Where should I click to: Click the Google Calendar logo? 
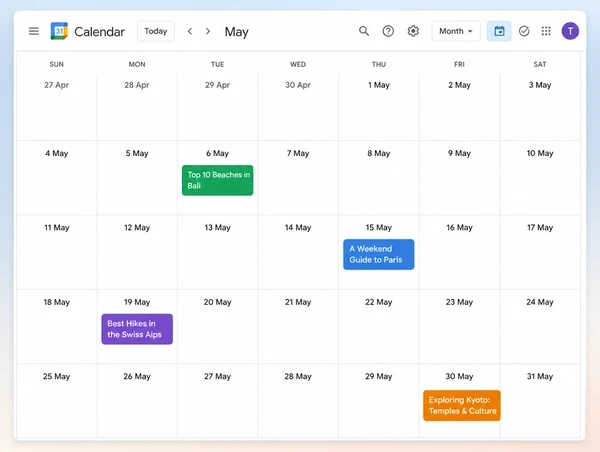[59, 31]
